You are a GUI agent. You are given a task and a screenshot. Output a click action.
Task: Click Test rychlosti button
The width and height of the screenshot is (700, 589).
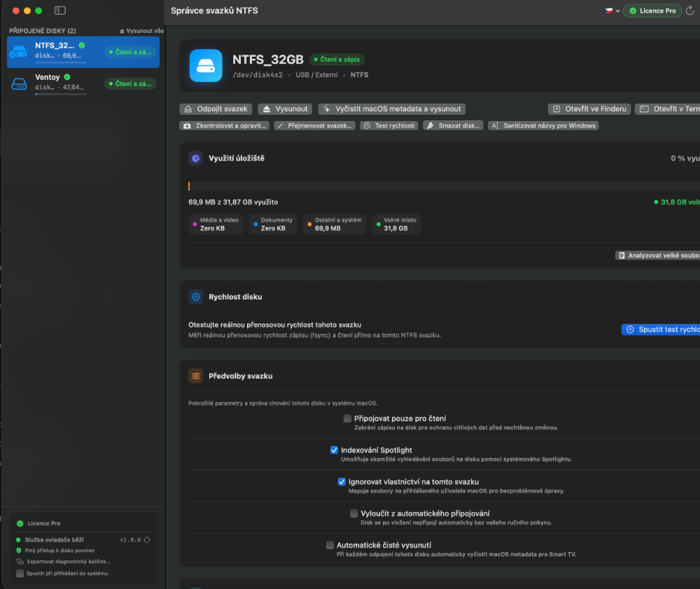tap(389, 125)
